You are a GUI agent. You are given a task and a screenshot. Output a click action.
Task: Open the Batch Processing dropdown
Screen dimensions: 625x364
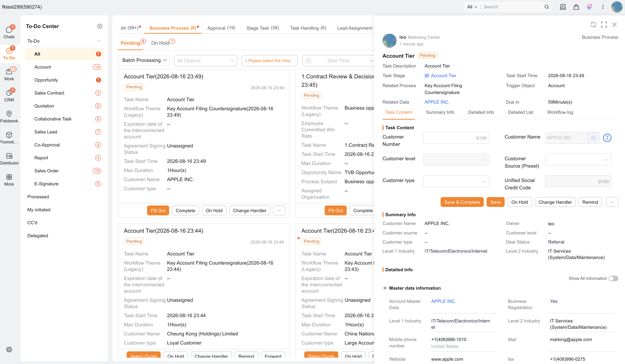pyautogui.click(x=144, y=60)
